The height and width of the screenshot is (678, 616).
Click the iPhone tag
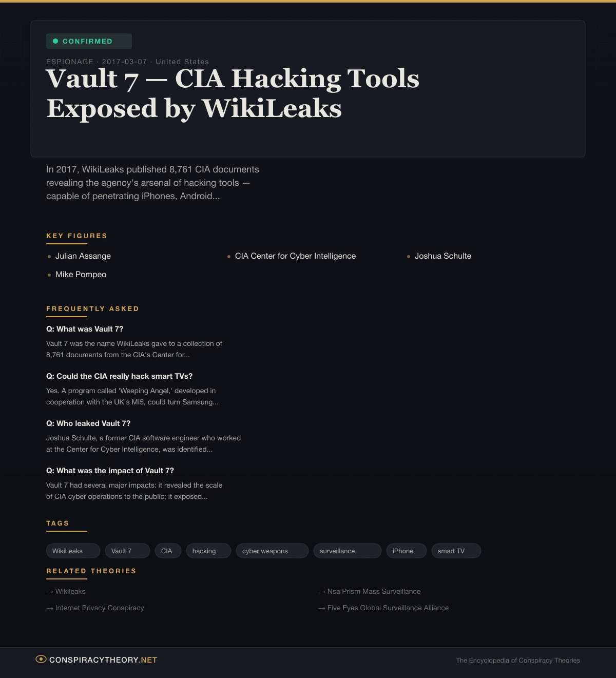point(406,551)
